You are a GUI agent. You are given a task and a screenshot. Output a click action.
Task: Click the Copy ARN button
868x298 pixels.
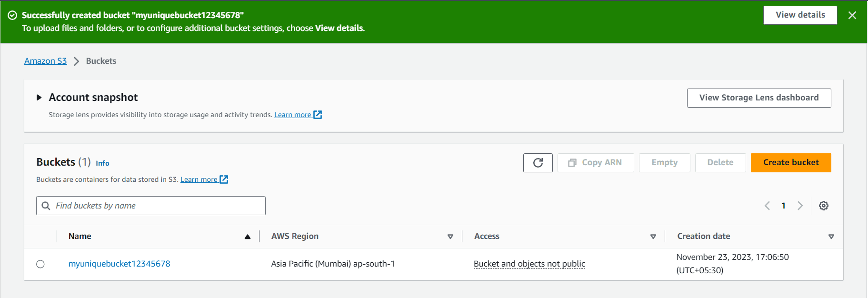(596, 163)
